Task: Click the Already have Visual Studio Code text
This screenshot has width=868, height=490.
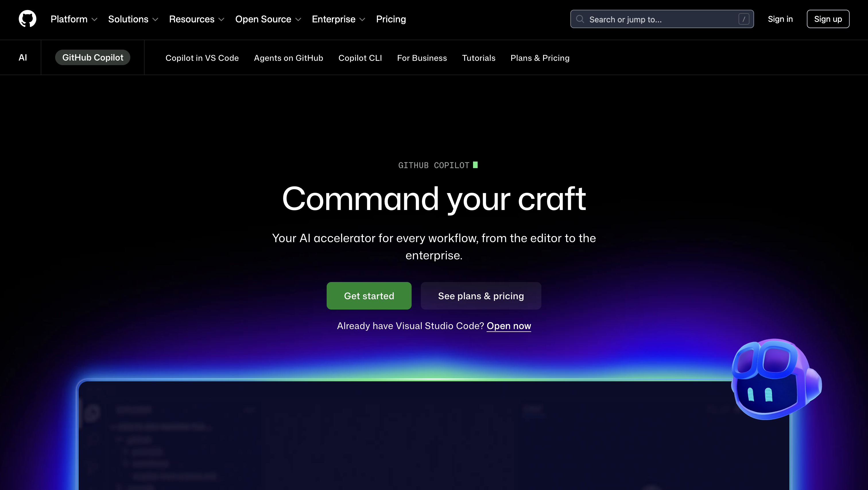Action: point(410,326)
